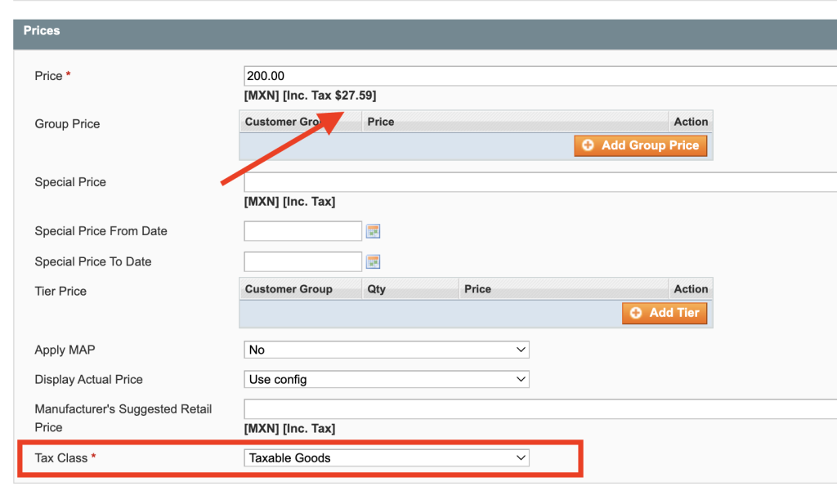The width and height of the screenshot is (837, 504).
Task: Click Add Group Price button
Action: point(641,145)
